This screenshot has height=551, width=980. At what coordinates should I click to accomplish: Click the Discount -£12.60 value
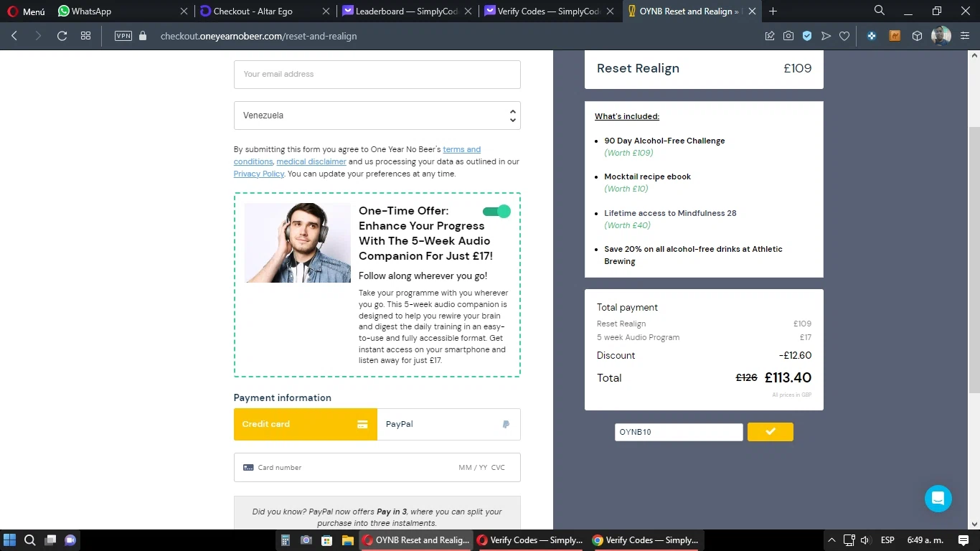pyautogui.click(x=795, y=355)
